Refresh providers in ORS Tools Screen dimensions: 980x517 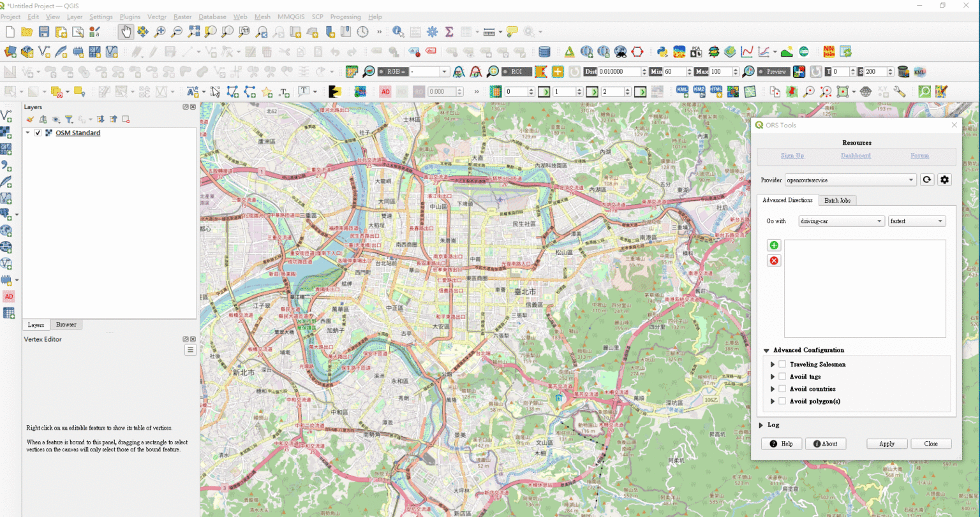pyautogui.click(x=927, y=180)
